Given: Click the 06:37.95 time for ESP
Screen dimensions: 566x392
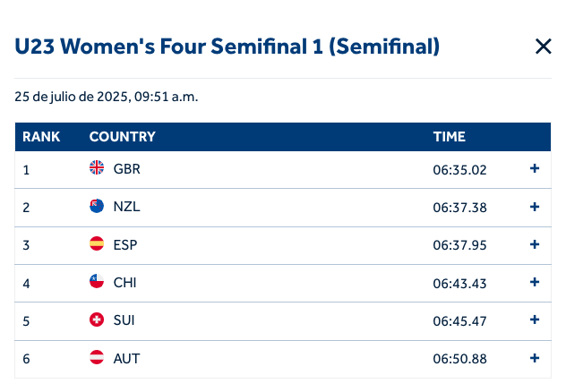Looking at the screenshot, I should point(459,244).
